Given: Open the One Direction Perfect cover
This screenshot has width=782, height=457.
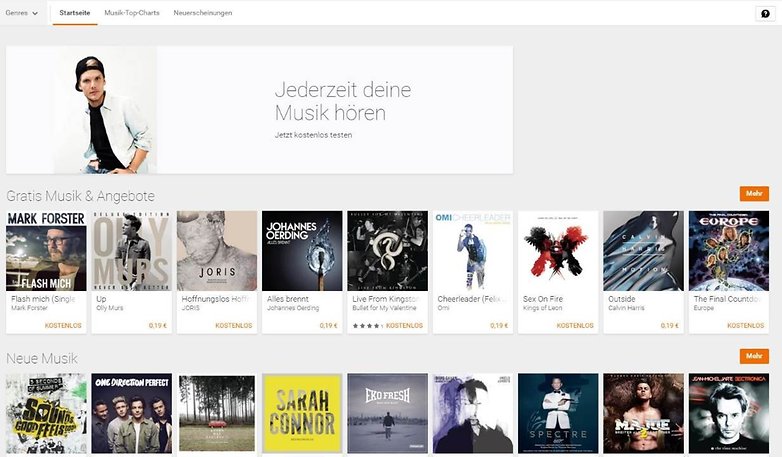Looking at the screenshot, I should tap(132, 414).
